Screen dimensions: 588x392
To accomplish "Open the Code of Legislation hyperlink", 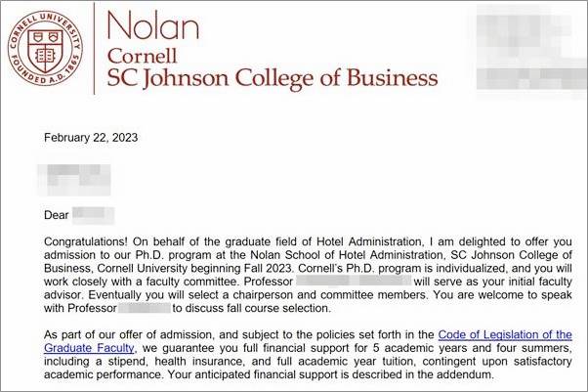I will pos(505,334).
